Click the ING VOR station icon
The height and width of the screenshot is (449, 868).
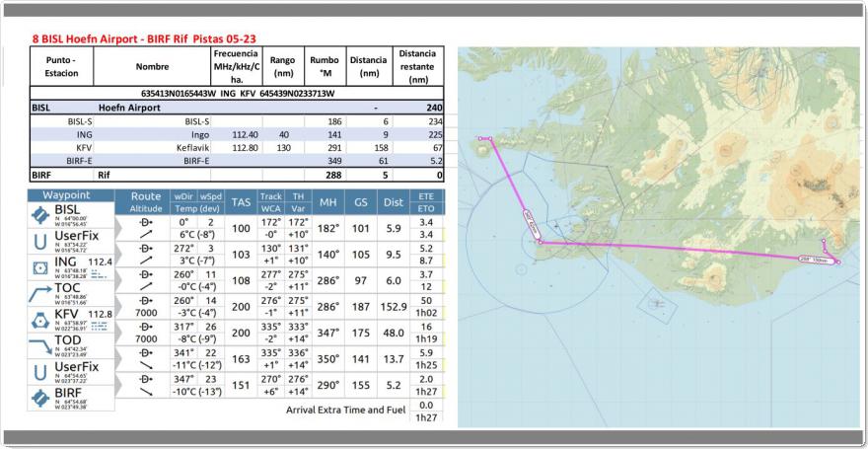(40, 268)
